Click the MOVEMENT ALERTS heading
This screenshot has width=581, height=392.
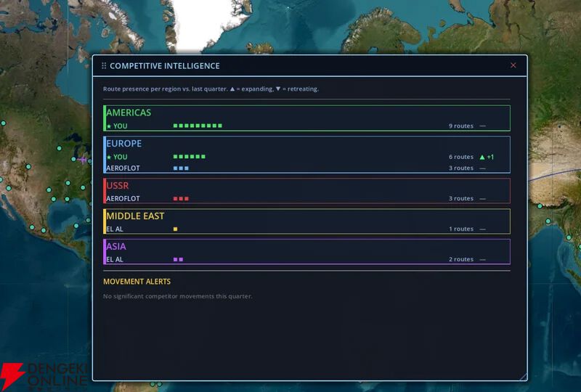(x=137, y=282)
